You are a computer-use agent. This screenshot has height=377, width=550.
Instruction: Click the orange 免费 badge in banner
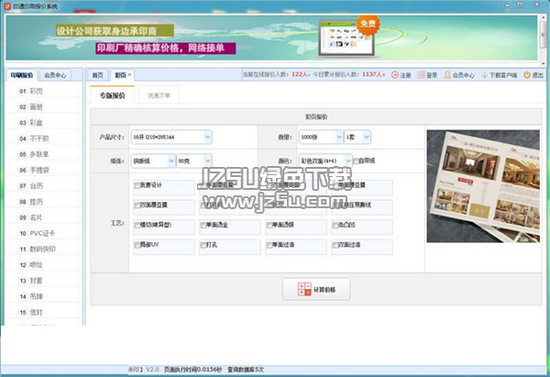click(368, 24)
